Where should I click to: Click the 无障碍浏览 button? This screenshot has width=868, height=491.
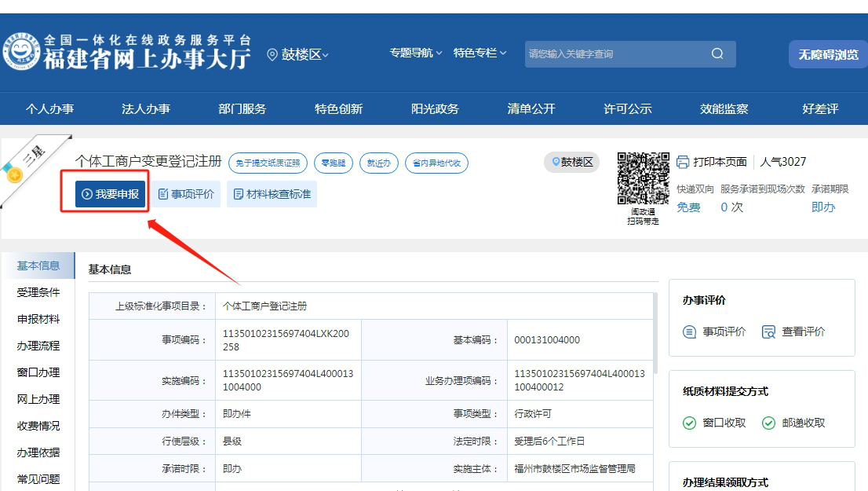(x=828, y=54)
